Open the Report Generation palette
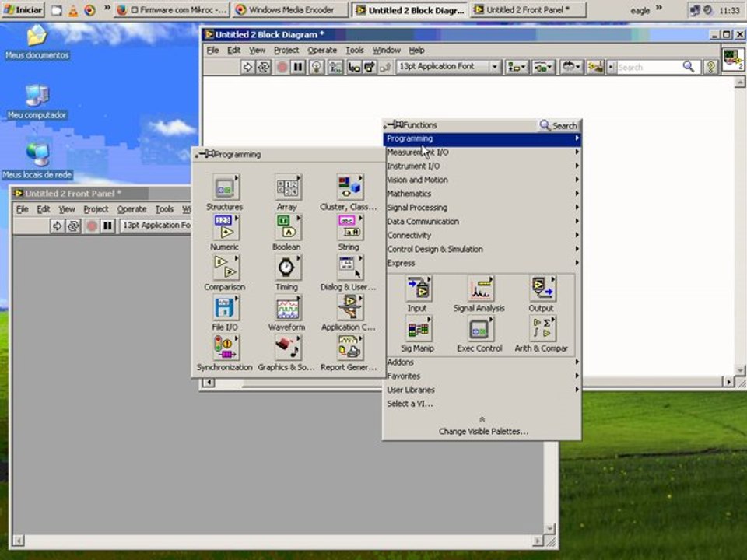 349,347
